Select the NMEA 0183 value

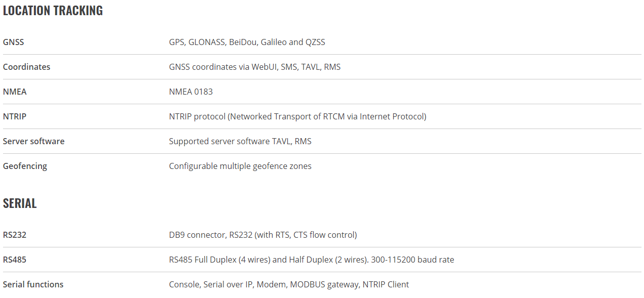point(191,92)
